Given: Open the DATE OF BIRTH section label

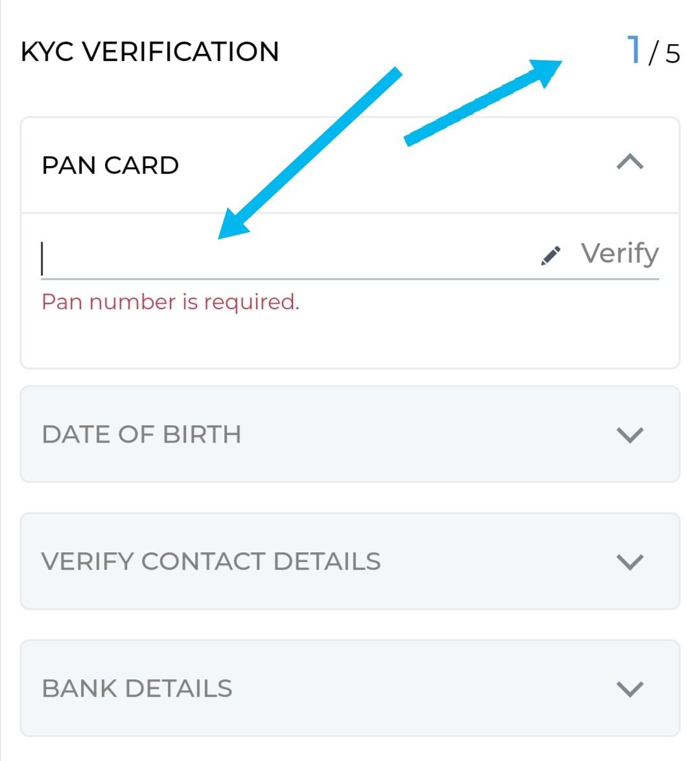Looking at the screenshot, I should [141, 434].
